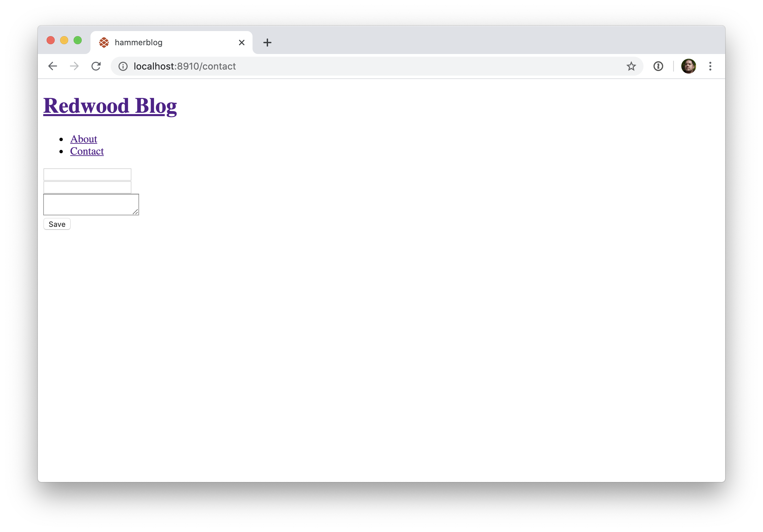
Task: Close the hammerblog tab
Action: click(242, 43)
